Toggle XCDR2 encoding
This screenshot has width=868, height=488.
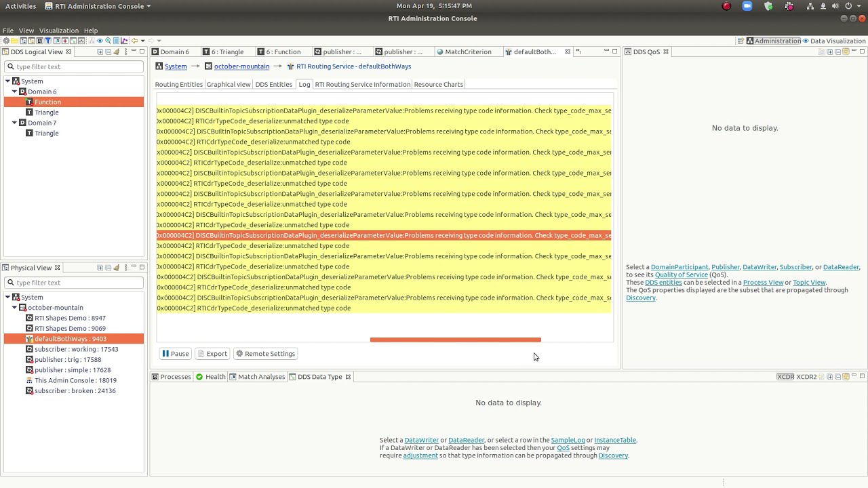pos(806,377)
